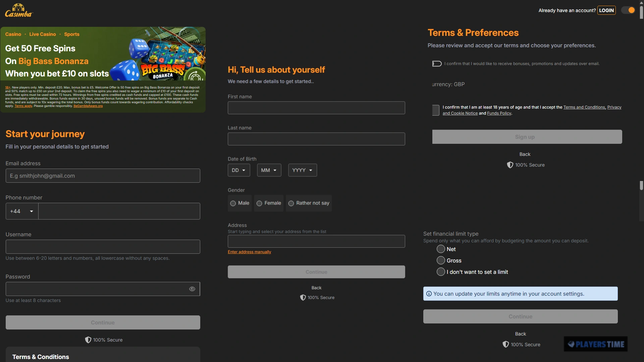The image size is (644, 362).
Task: Choose Net financial limit type
Action: (x=441, y=249)
